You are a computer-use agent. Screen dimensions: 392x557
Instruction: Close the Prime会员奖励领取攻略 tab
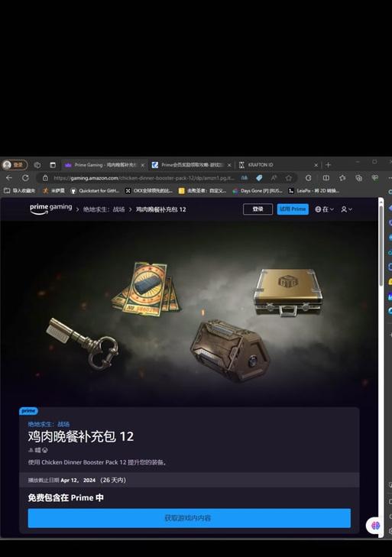[229, 165]
